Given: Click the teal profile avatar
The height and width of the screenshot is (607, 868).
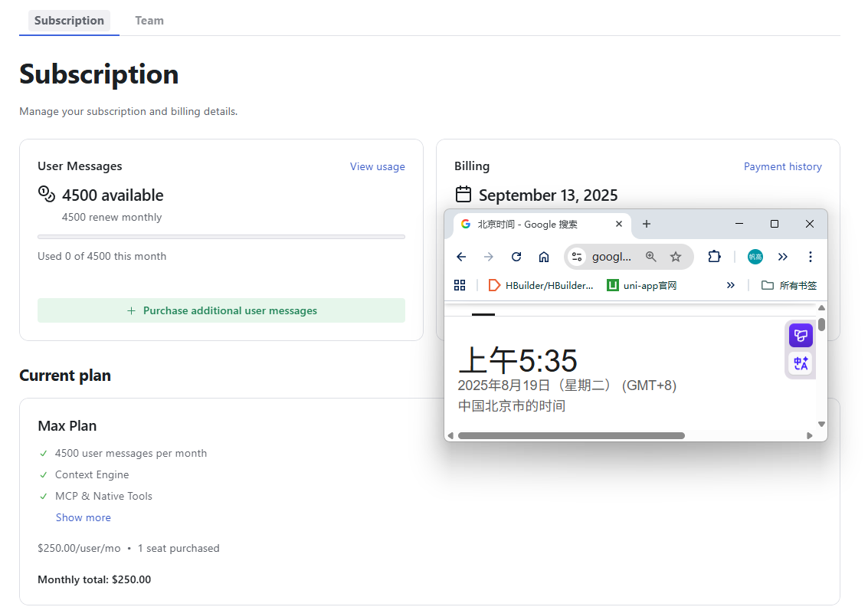Looking at the screenshot, I should (755, 257).
